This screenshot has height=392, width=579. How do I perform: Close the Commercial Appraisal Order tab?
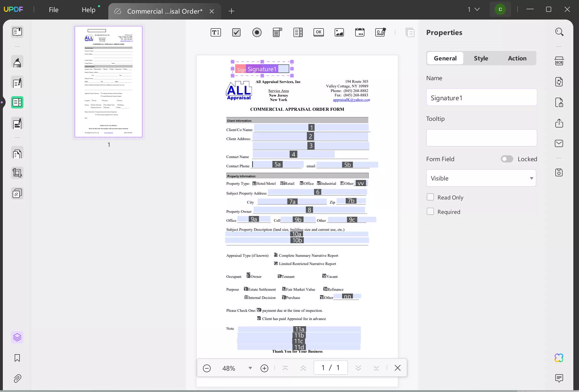tap(212, 11)
